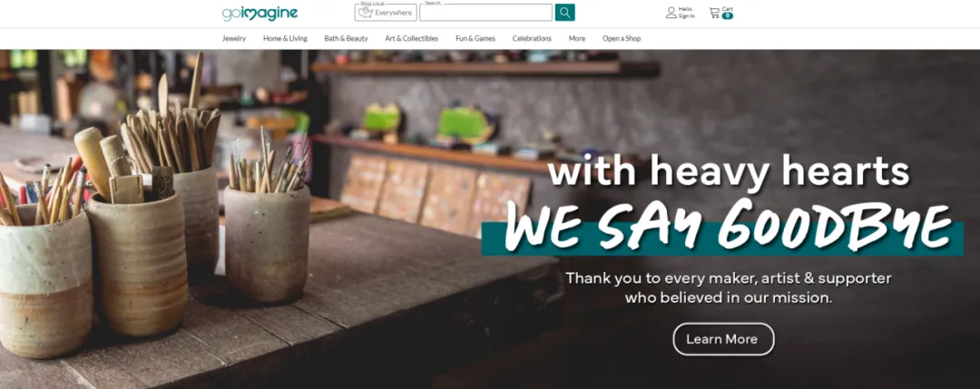Open the Jewelry category

[x=234, y=39]
